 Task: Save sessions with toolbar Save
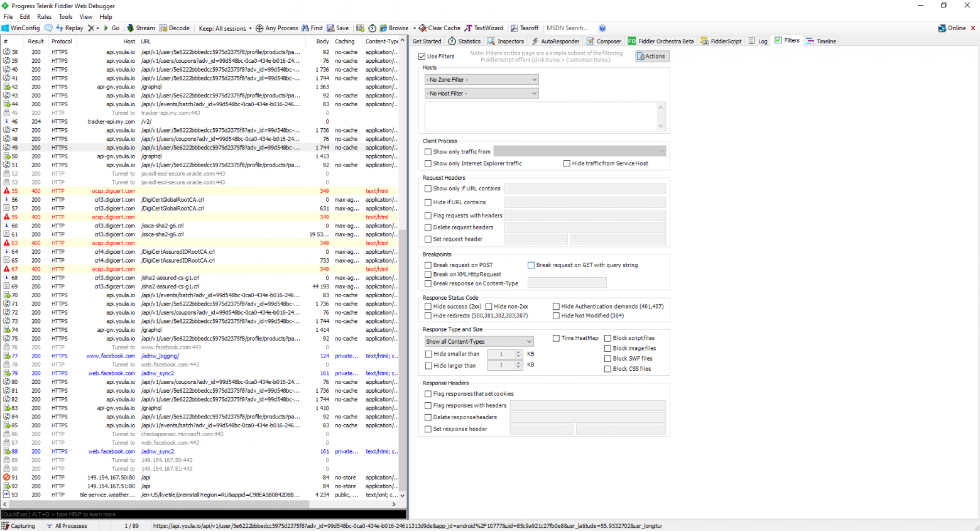pos(338,28)
